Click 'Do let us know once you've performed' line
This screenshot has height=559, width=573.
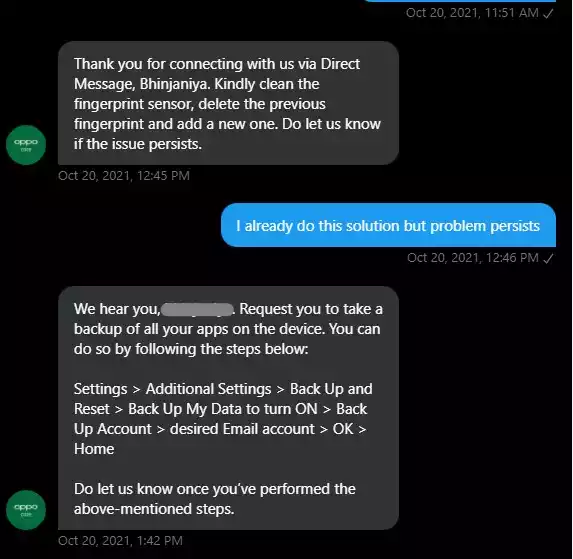tap(215, 489)
